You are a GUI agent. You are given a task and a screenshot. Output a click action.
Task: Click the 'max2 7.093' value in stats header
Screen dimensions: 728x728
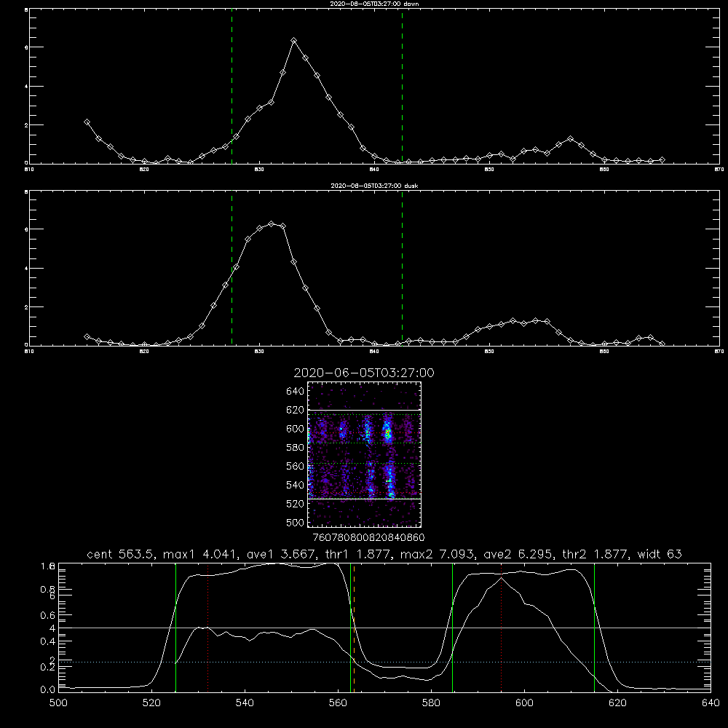pos(438,554)
